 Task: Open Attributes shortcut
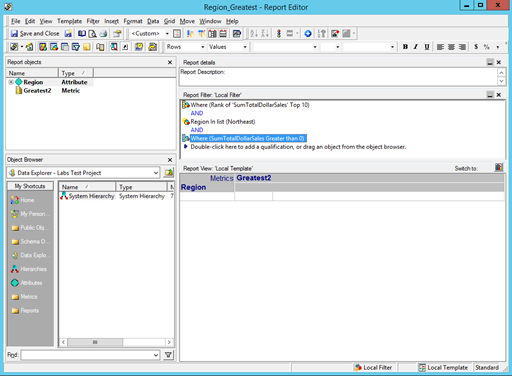pos(27,283)
